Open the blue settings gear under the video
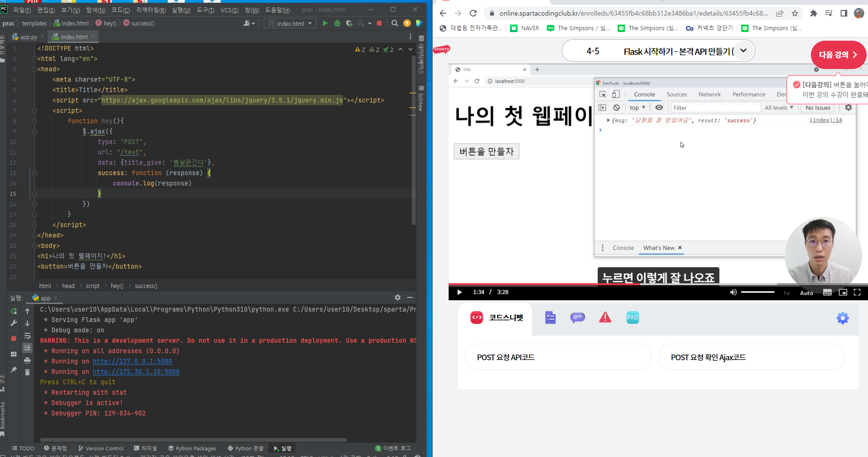 point(843,318)
